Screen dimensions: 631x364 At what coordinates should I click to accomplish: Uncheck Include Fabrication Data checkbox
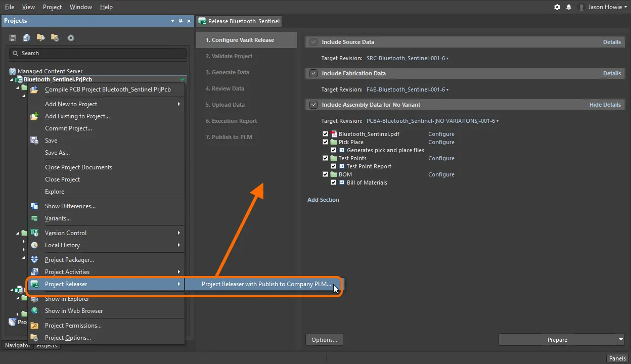click(313, 73)
